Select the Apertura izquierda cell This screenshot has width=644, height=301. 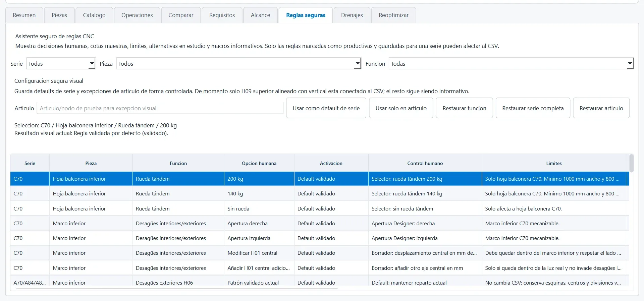coord(259,238)
